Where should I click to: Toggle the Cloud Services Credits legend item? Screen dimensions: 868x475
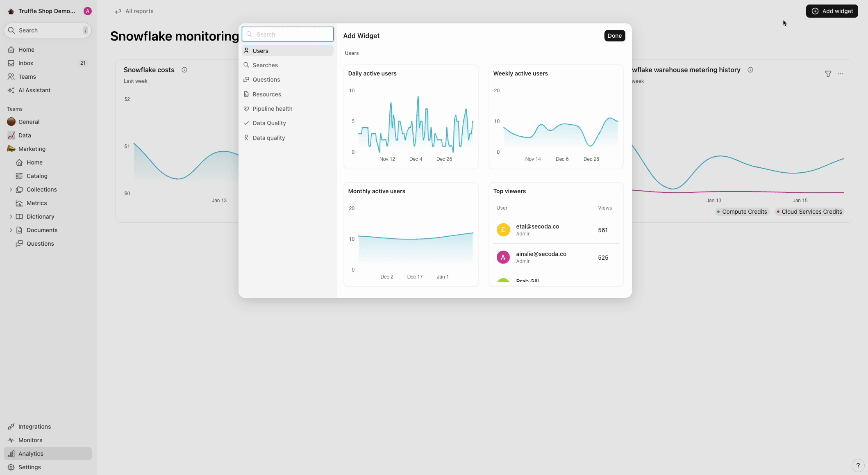[809, 212]
